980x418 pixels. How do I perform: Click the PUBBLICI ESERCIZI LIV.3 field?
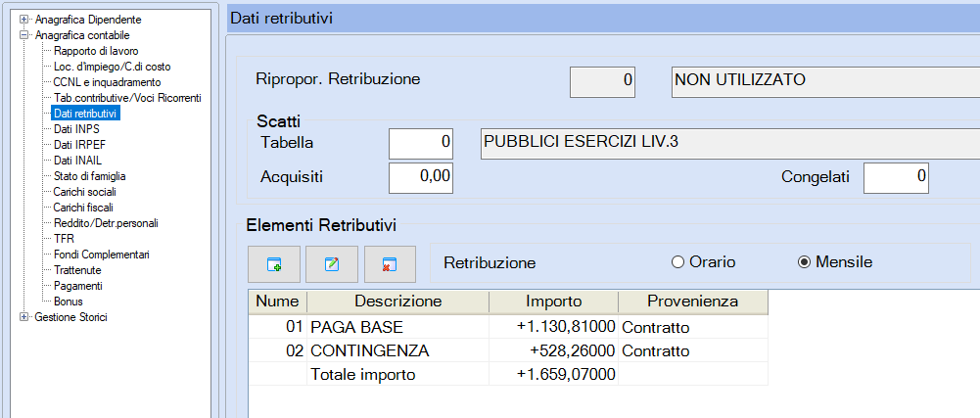(x=730, y=143)
